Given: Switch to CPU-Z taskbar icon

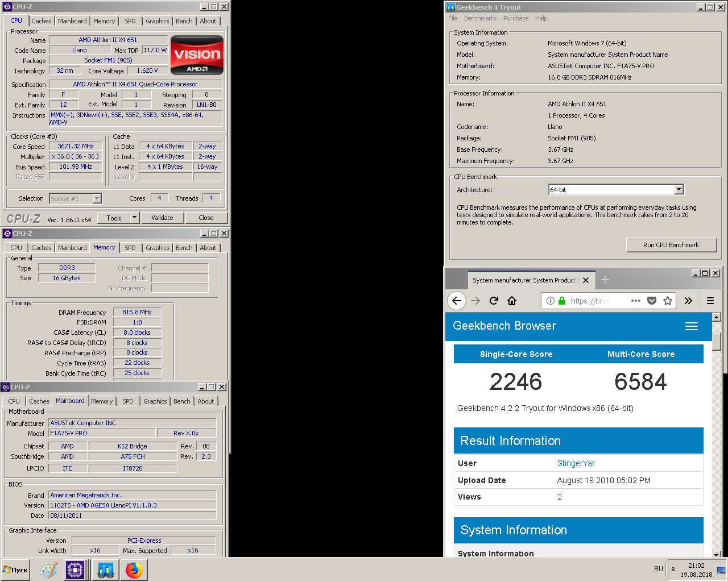Looking at the screenshot, I should coord(75,570).
